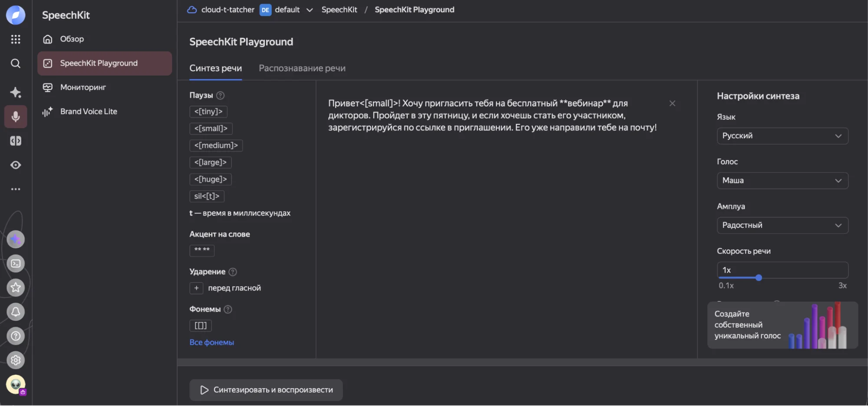Expand the Амплуа dropdown showing Радостный
Viewport: 868px width, 406px height.
782,225
